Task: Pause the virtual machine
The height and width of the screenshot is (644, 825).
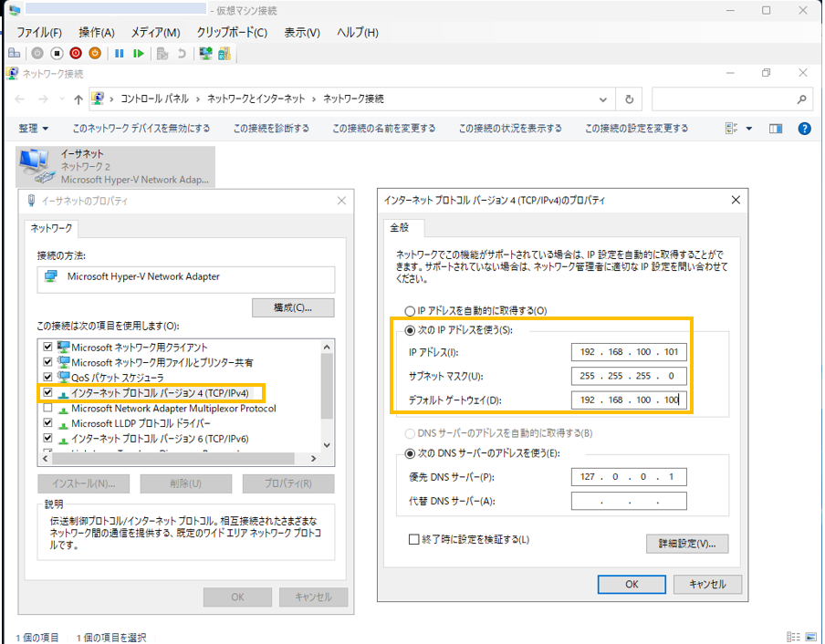Action: 120,53
